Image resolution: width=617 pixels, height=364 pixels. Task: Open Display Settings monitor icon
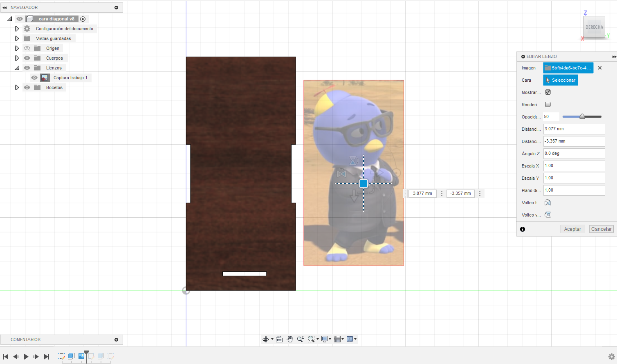(x=325, y=339)
